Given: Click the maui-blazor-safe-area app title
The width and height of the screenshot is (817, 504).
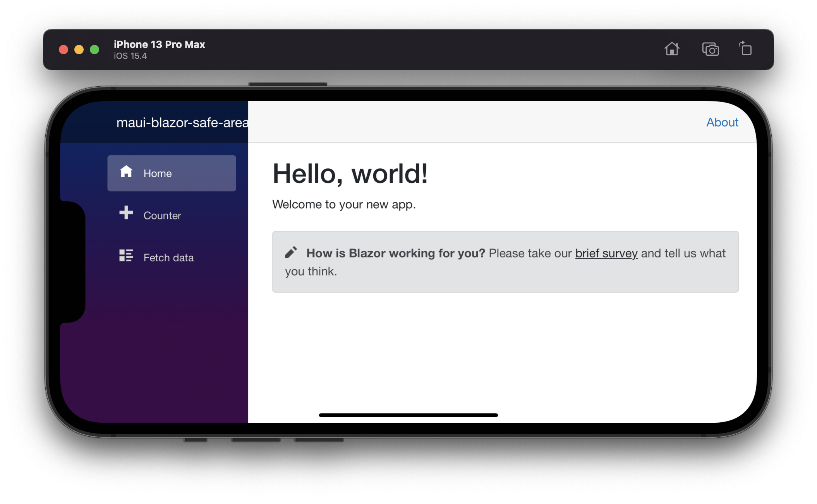Looking at the screenshot, I should pos(182,123).
